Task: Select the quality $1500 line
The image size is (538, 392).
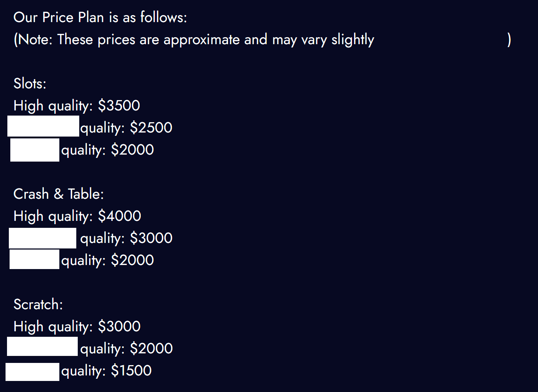Action: [106, 371]
